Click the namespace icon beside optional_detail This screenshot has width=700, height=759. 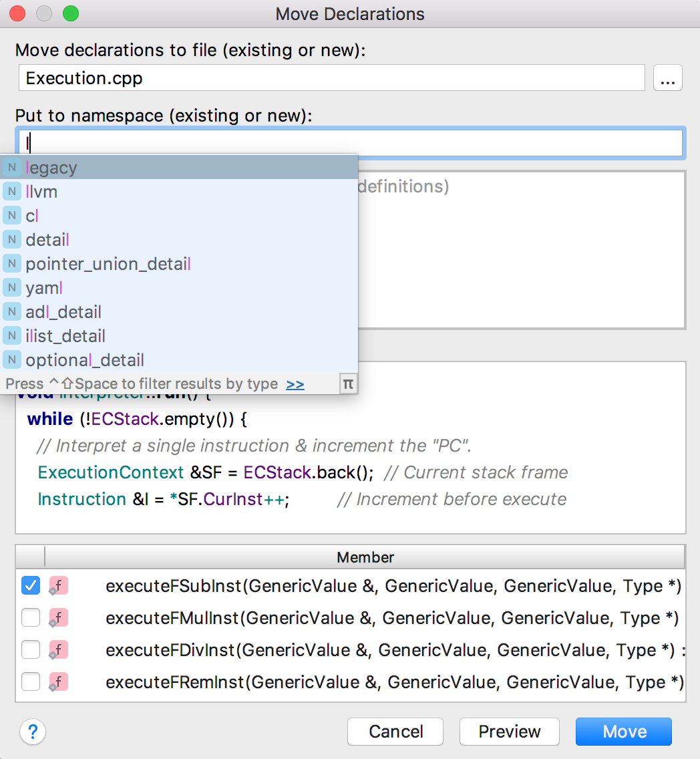click(x=12, y=359)
